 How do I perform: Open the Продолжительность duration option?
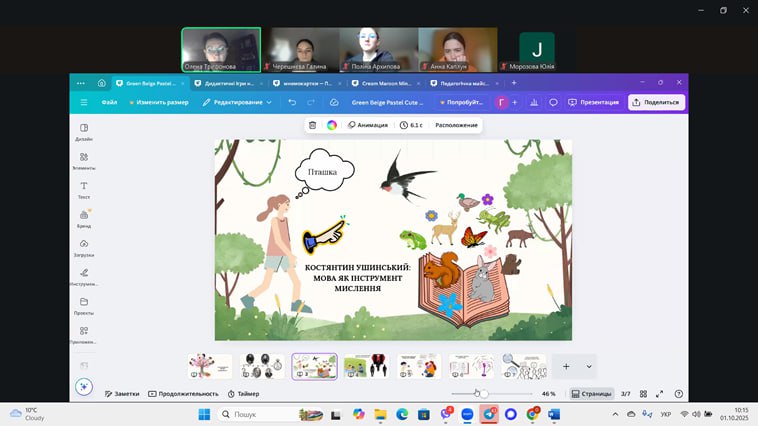[x=183, y=394]
